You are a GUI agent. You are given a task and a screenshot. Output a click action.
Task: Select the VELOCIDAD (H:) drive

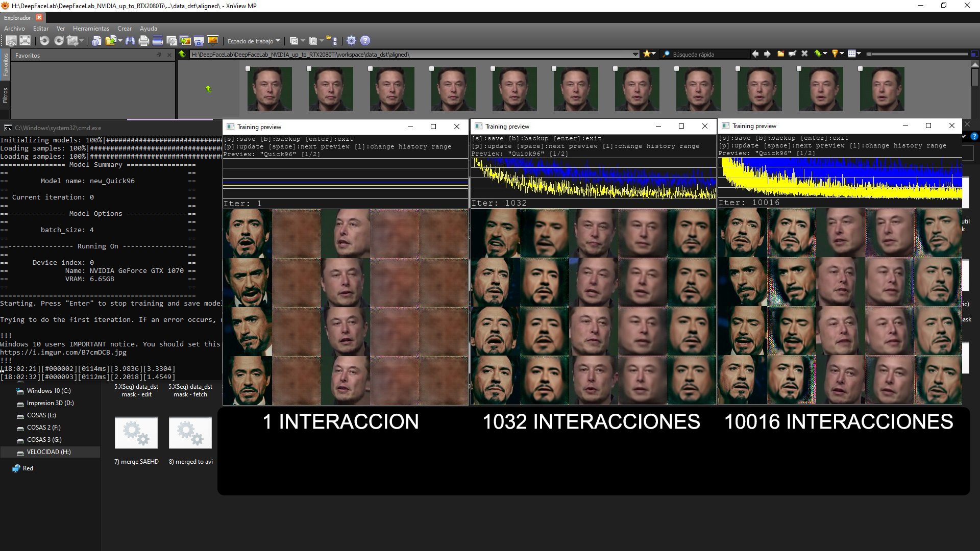point(50,452)
